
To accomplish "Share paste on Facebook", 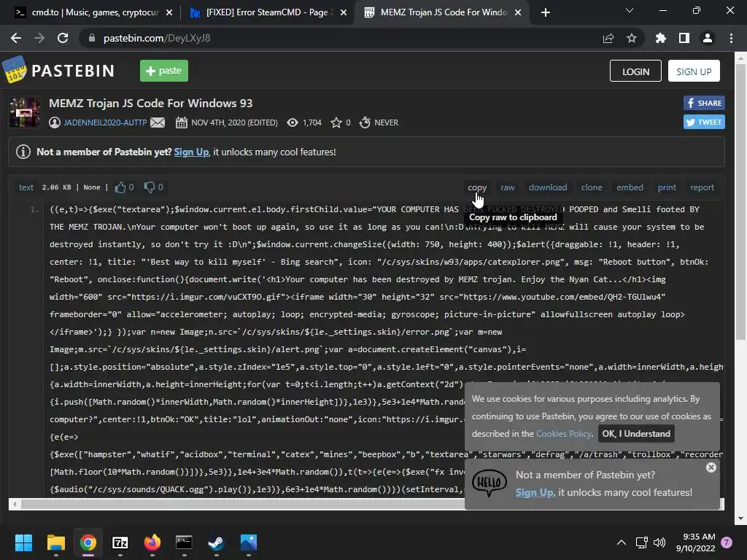I will point(704,103).
